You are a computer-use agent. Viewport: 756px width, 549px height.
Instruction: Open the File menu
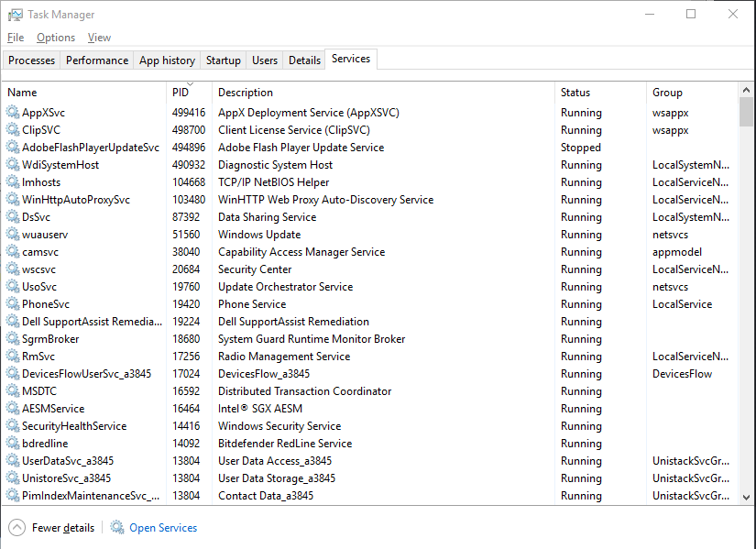[16, 38]
